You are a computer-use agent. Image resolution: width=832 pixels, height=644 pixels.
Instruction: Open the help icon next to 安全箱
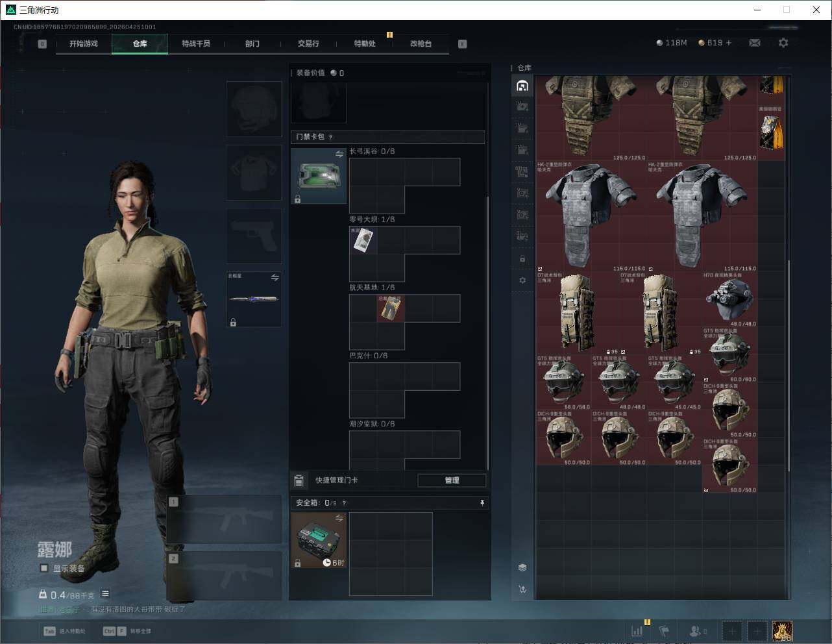pyautogui.click(x=344, y=503)
